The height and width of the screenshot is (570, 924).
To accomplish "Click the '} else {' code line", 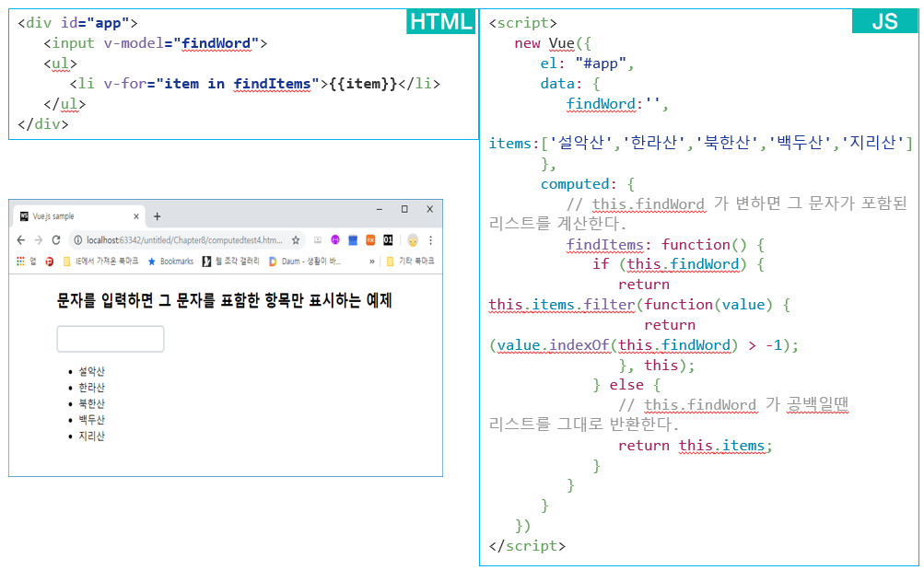I will click(x=626, y=385).
